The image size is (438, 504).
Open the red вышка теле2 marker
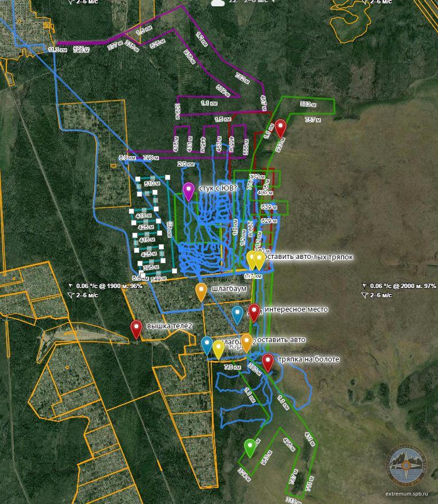click(x=136, y=328)
